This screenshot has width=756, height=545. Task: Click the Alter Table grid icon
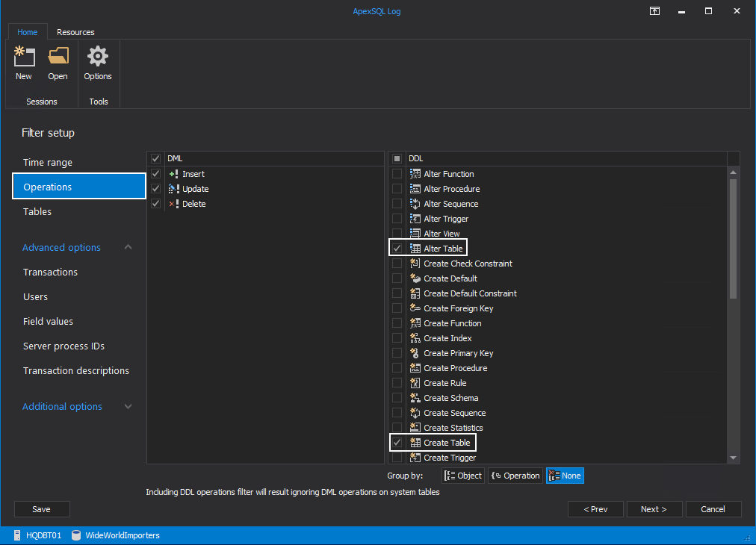pyautogui.click(x=415, y=249)
